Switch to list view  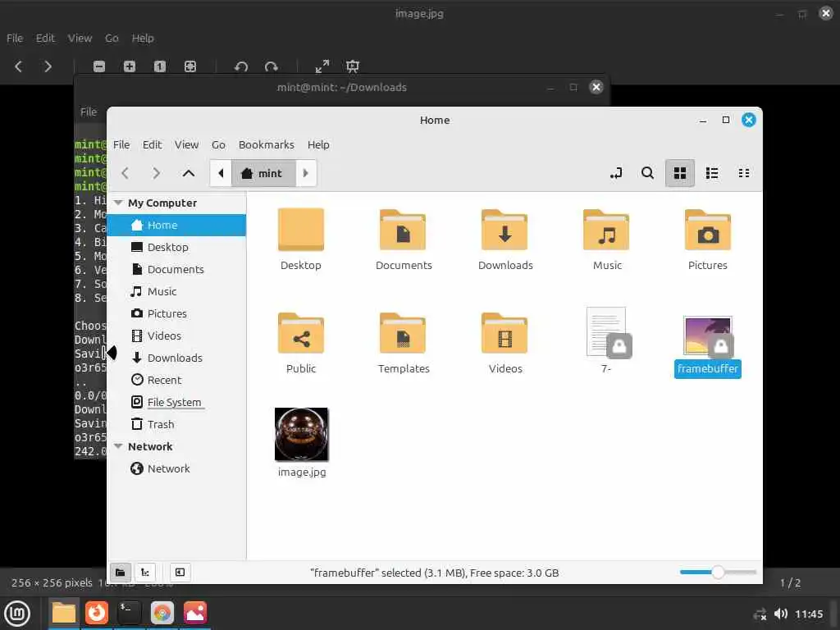point(712,173)
